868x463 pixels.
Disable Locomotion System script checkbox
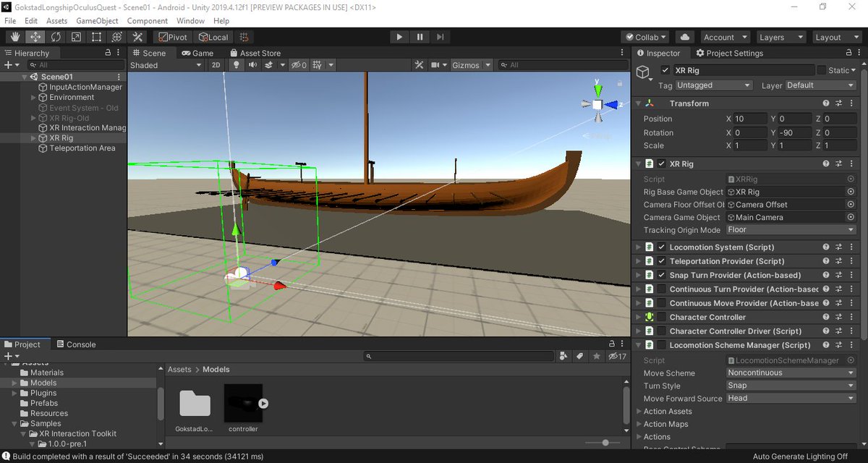[x=662, y=247]
